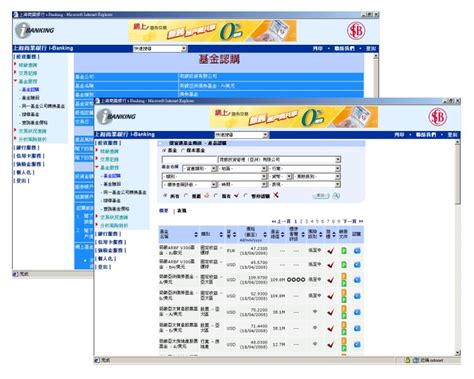
Task: Select the 所有 filter radio button
Action: pos(165,196)
